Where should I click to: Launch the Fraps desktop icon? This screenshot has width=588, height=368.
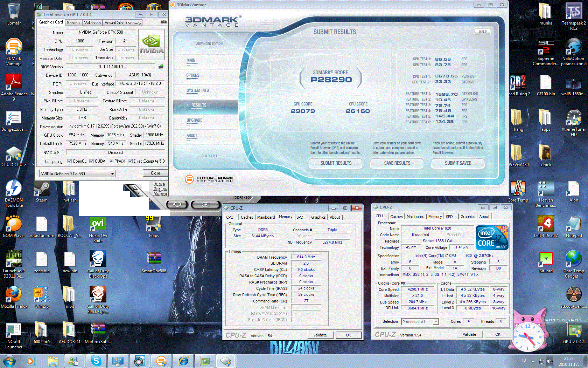[154, 227]
